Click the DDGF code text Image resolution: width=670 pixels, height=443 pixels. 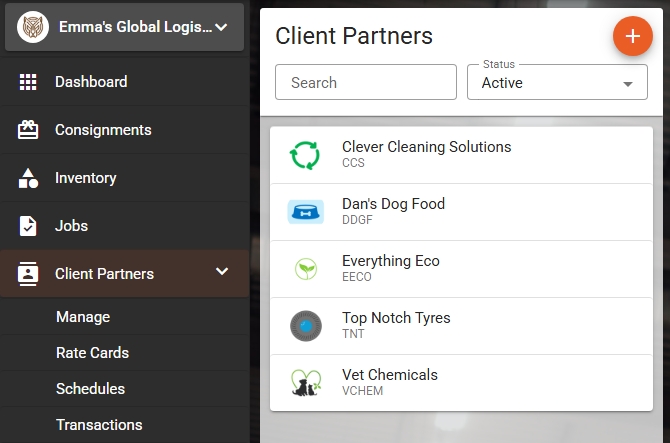357,220
